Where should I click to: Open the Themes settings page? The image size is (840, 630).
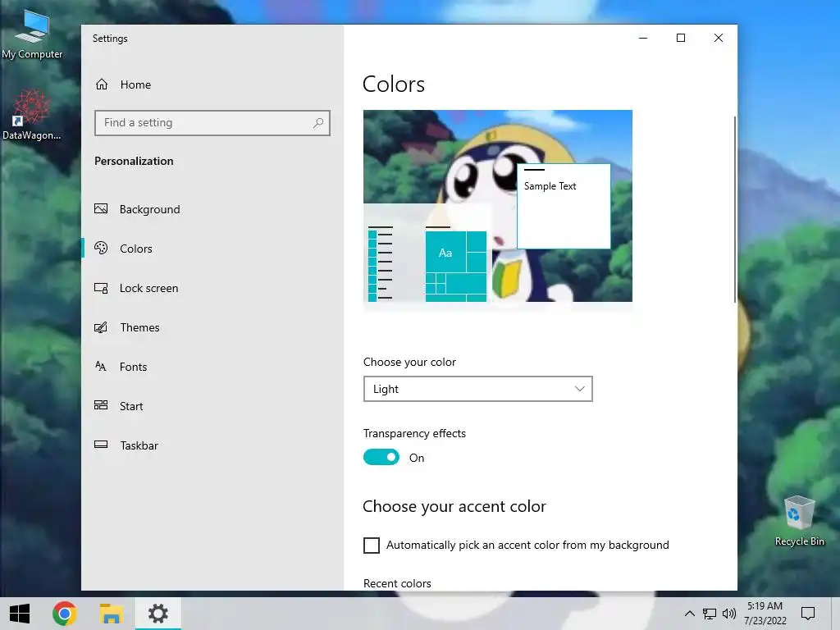pyautogui.click(x=212, y=327)
